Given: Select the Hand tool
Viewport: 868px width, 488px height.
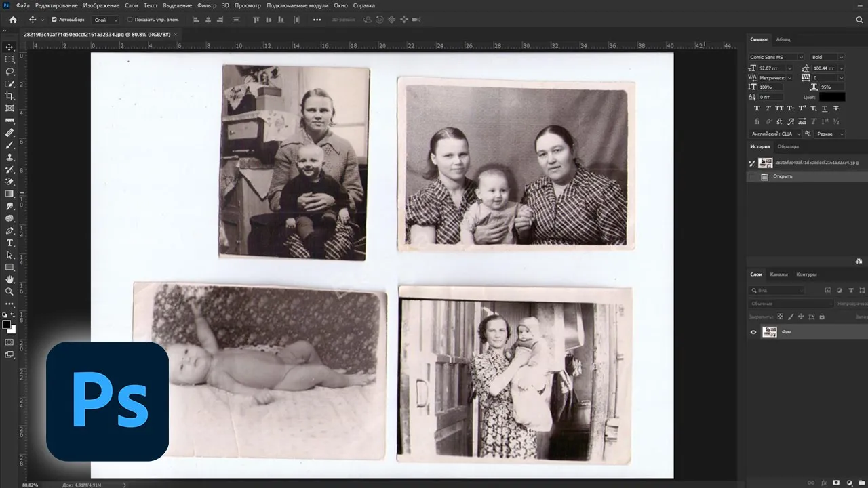Looking at the screenshot, I should click(x=9, y=279).
